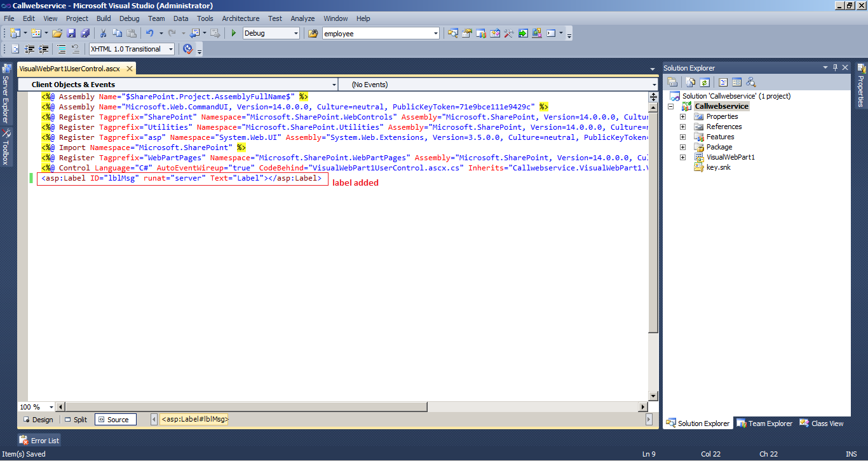Click the Undo arrow icon

pos(149,33)
